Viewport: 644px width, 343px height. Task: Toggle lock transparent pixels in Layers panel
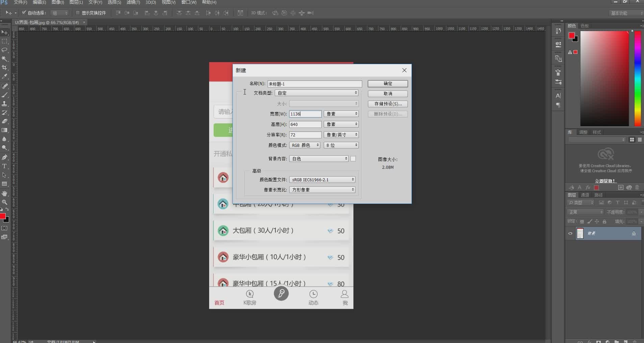(582, 221)
